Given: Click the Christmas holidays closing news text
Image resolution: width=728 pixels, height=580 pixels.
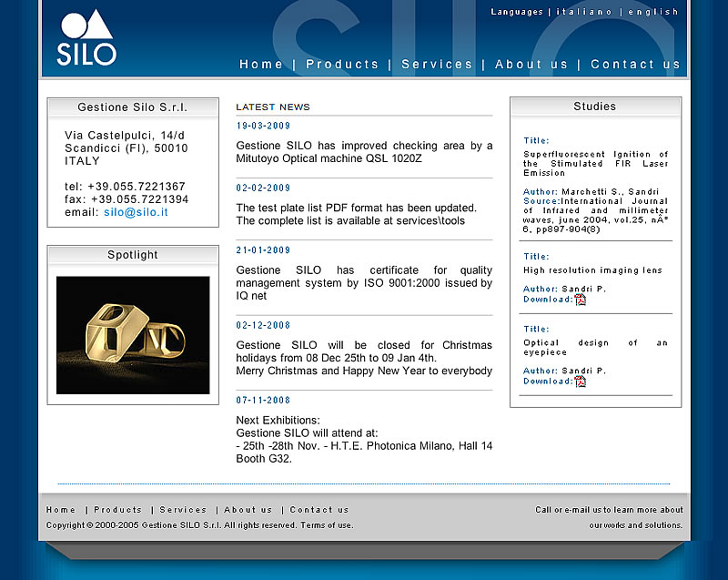Looking at the screenshot, I should click(364, 358).
